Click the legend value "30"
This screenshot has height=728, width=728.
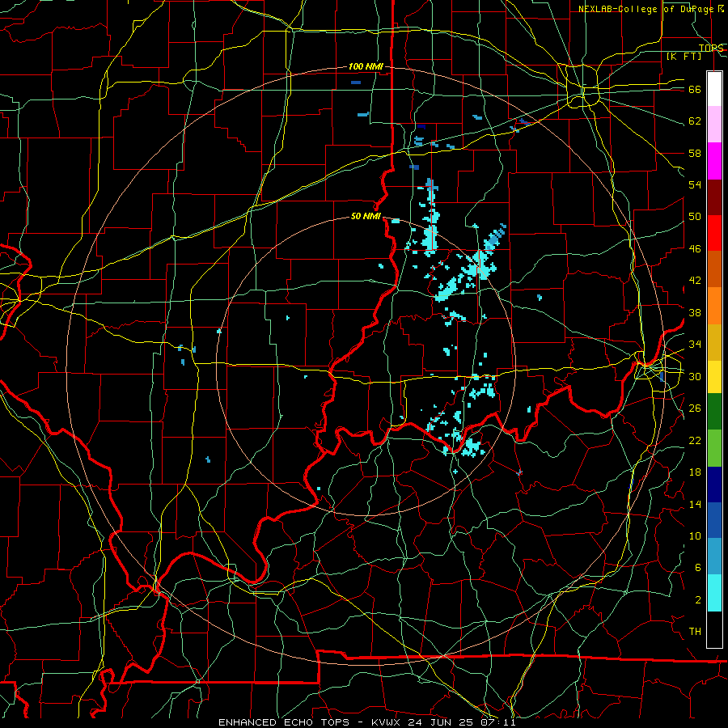695,376
